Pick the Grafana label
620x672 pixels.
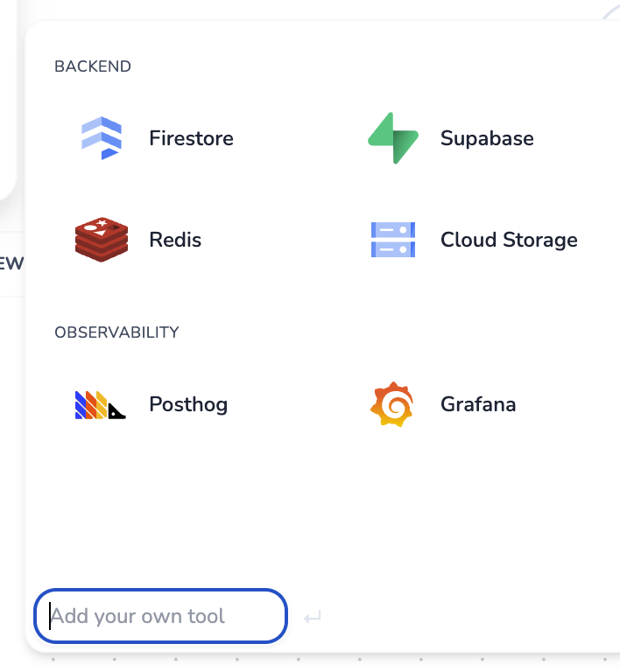point(478,404)
